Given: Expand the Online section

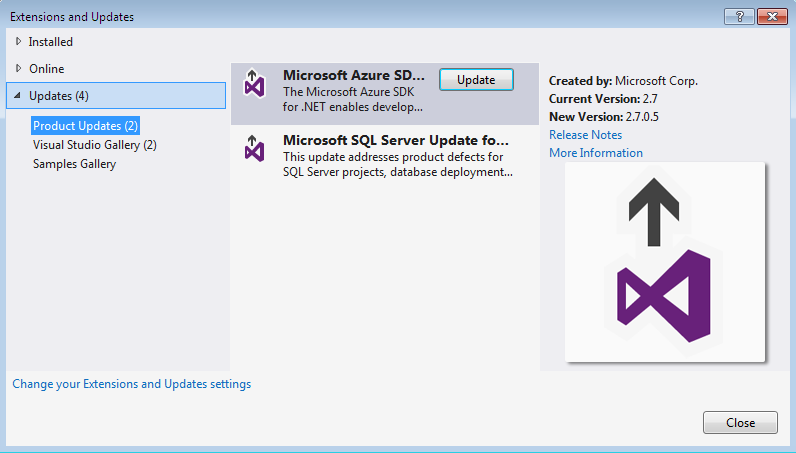Looking at the screenshot, I should point(19,69).
